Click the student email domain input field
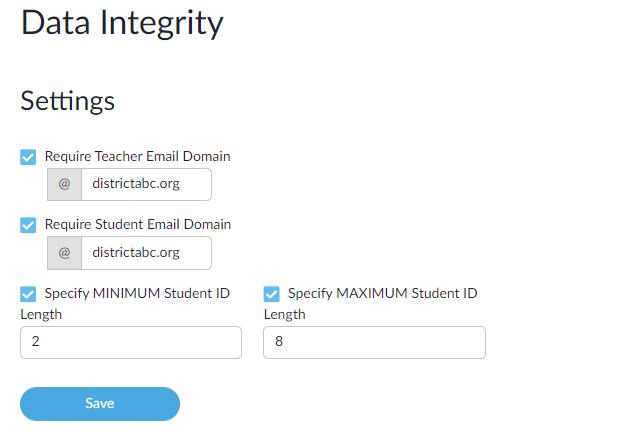619x432 pixels. (x=146, y=253)
